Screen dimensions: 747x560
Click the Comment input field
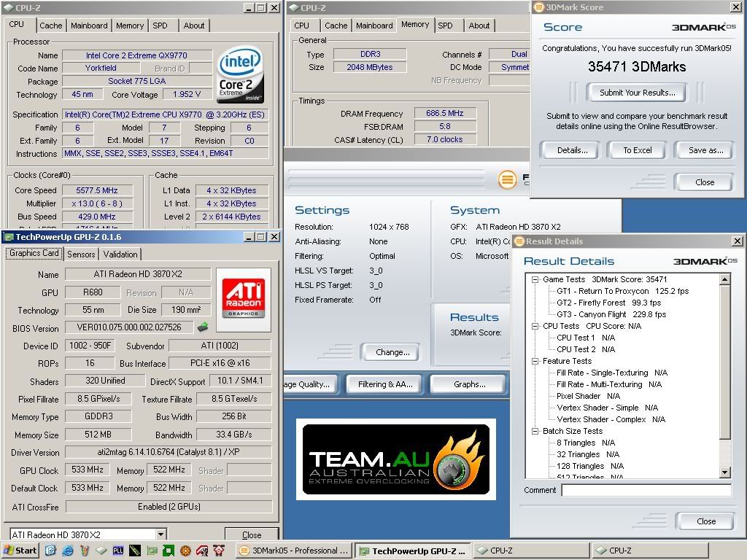tap(646, 491)
